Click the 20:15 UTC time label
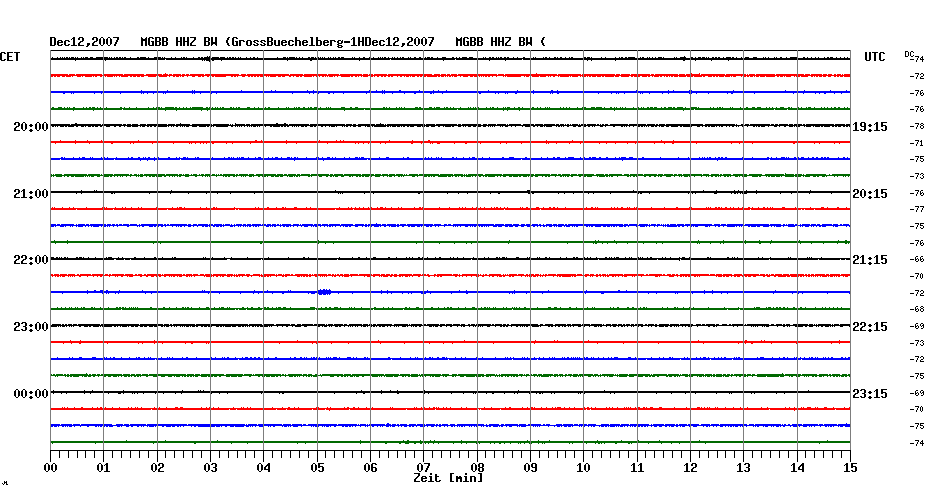This screenshot has height=494, width=930. 870,194
